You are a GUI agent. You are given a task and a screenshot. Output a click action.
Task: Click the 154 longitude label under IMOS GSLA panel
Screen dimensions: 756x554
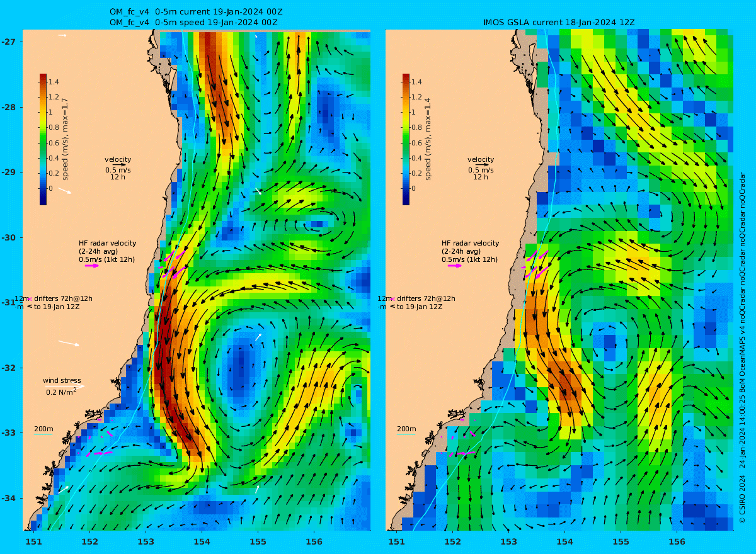point(564,541)
